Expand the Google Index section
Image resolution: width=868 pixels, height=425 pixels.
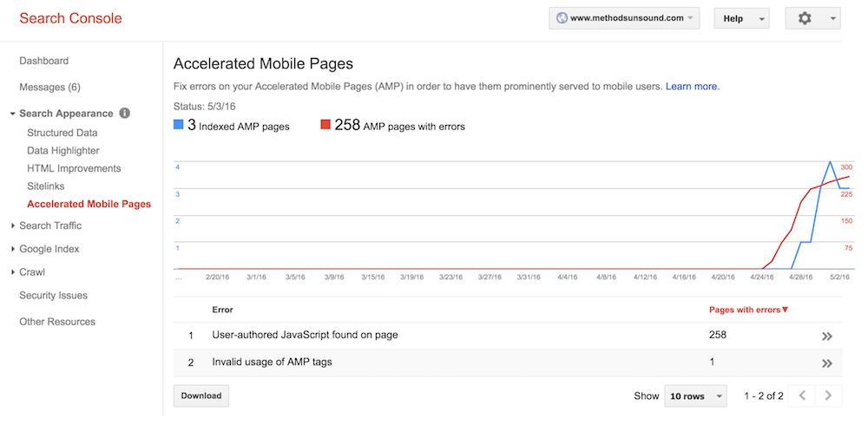(49, 249)
